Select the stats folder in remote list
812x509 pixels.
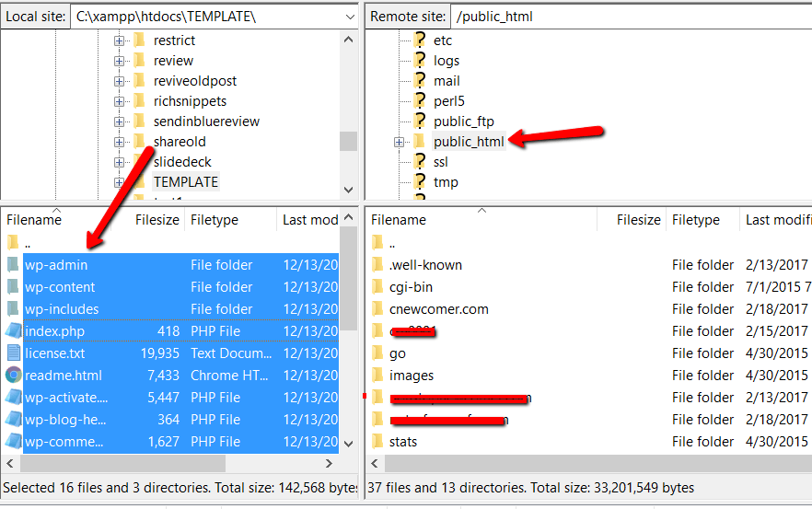pos(403,442)
